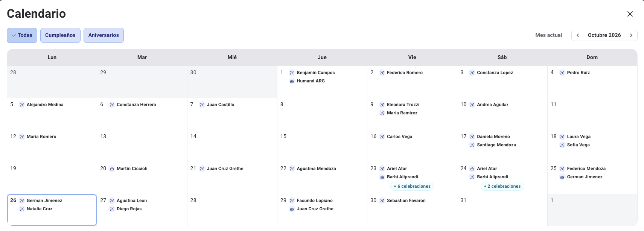This screenshot has height=231, width=644.
Task: Open the Octubre 2026 month label
Action: [604, 35]
